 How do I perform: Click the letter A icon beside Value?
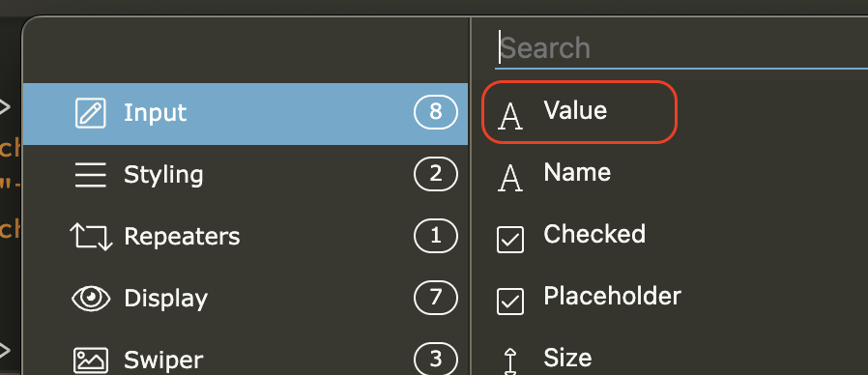(509, 117)
